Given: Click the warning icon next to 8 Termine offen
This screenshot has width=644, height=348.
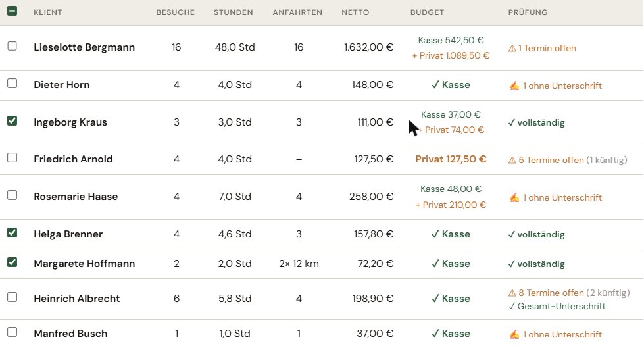Looking at the screenshot, I should 512,293.
